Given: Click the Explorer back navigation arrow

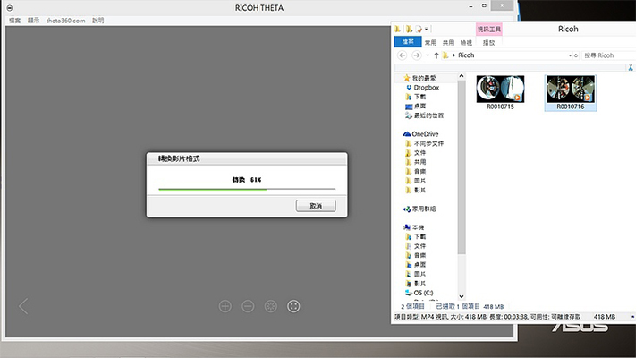Looking at the screenshot, I should pos(402,55).
